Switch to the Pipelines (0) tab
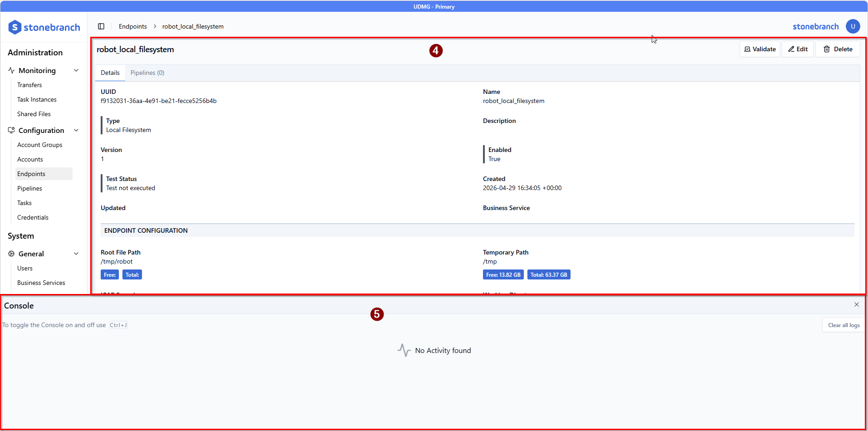868x431 pixels. (147, 73)
